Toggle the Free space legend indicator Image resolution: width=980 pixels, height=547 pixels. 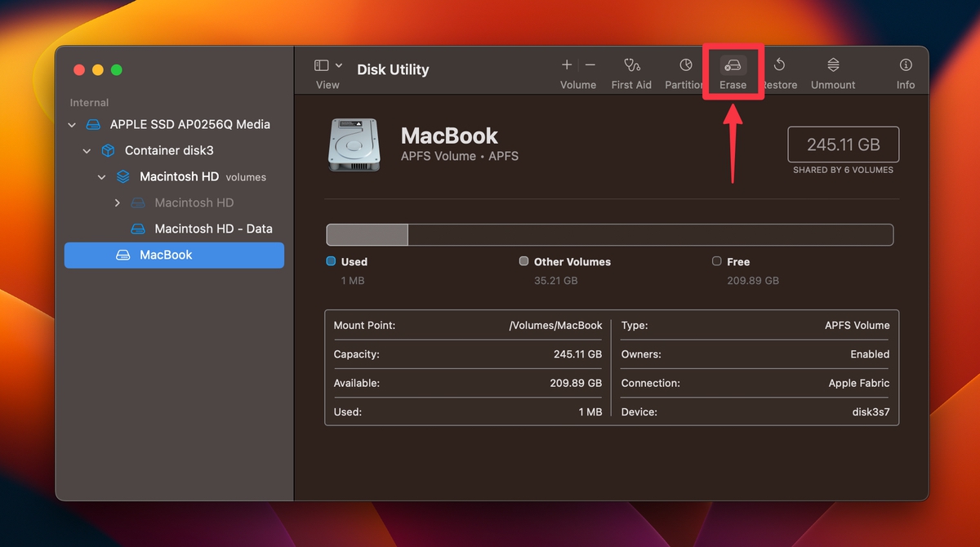point(716,261)
